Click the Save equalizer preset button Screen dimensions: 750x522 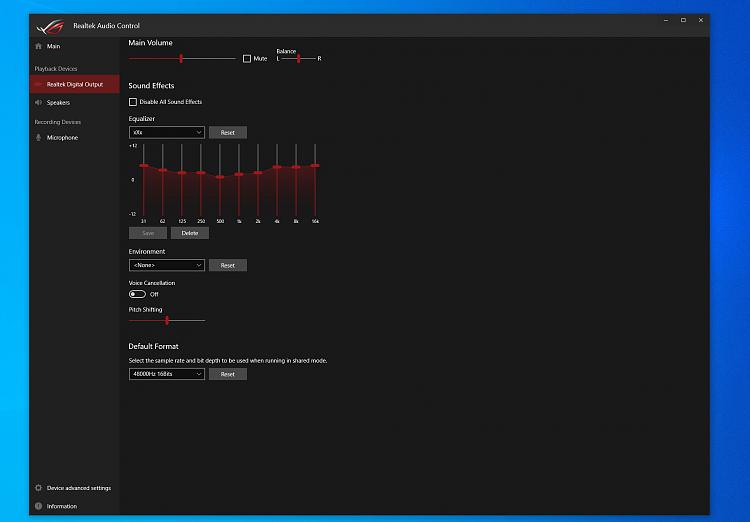pyautogui.click(x=148, y=233)
